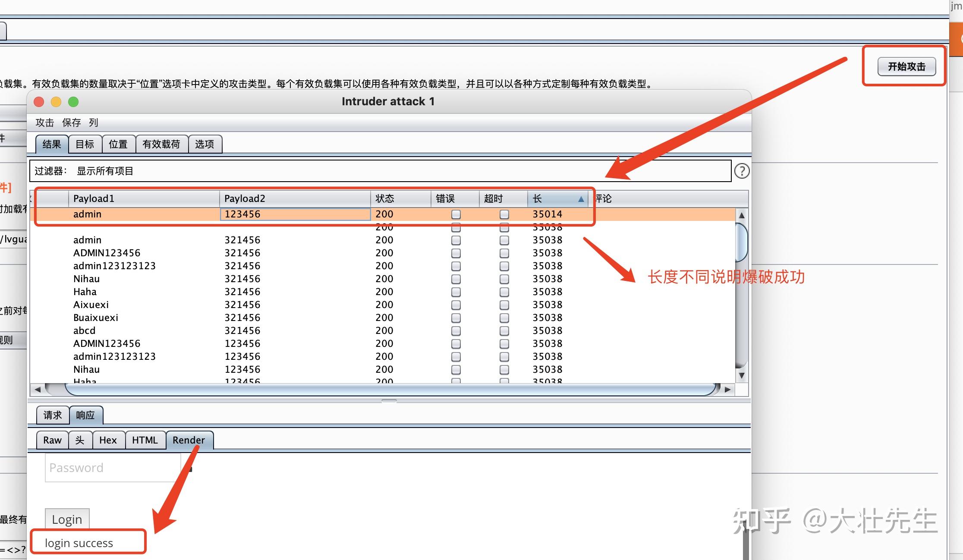Tick 错误 checkbox in admin 321456 row
The height and width of the screenshot is (560, 963).
pos(456,240)
